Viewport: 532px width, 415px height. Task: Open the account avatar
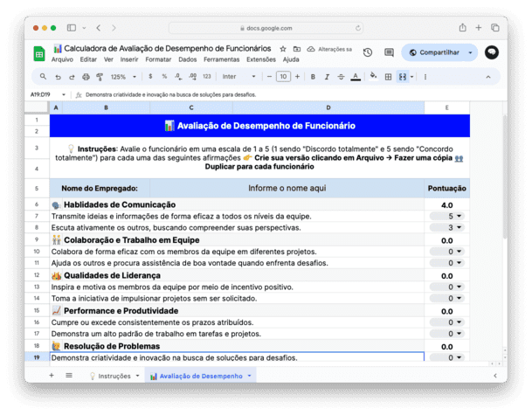[x=491, y=52]
